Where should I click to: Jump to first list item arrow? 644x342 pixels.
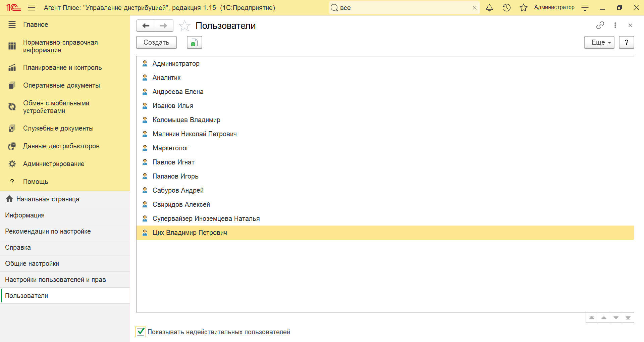592,317
